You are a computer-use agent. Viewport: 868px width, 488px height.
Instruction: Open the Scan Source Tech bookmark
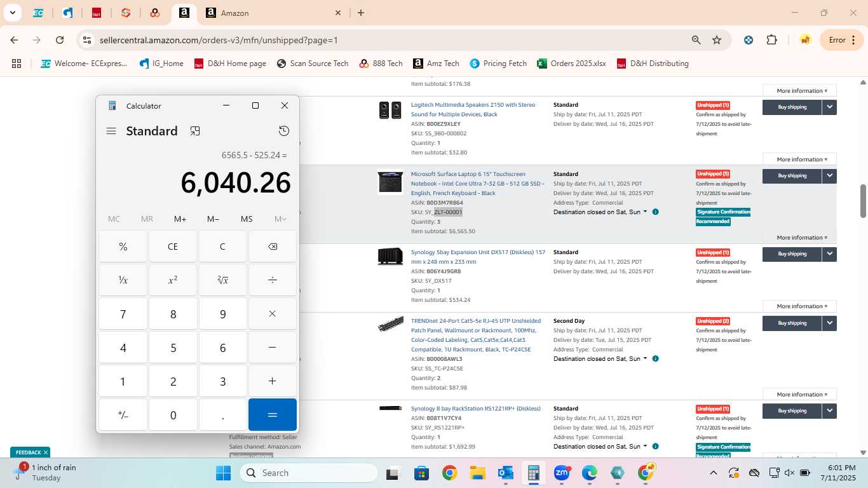[313, 64]
